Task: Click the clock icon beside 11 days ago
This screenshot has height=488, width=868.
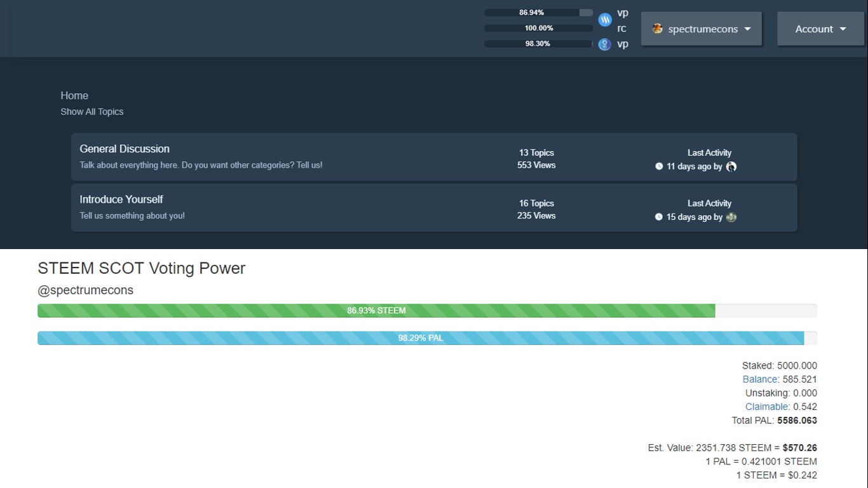Action: (659, 166)
